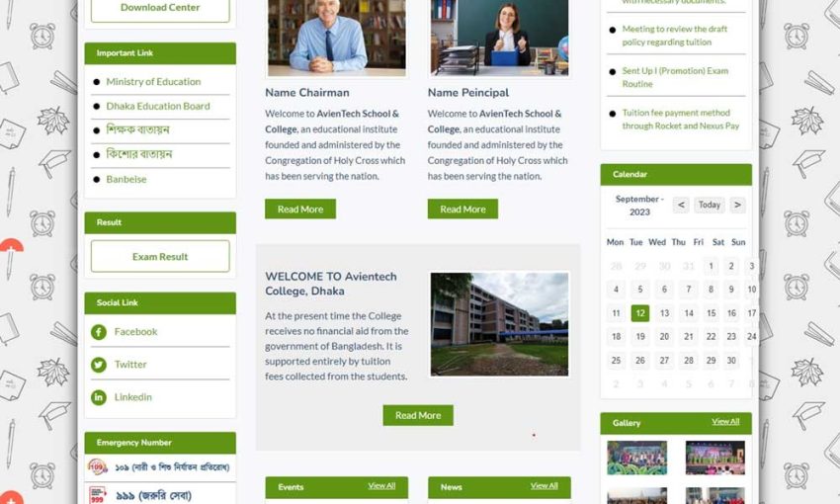The image size is (840, 504).
Task: Jump to Today in the calendar
Action: tap(710, 205)
